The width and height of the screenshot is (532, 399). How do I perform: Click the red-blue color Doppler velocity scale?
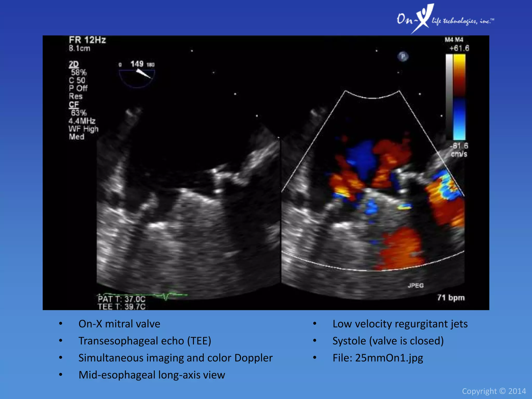point(459,97)
